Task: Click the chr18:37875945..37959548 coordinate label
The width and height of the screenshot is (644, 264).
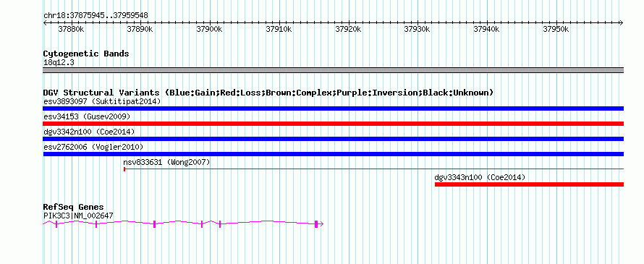Action: pos(96,16)
